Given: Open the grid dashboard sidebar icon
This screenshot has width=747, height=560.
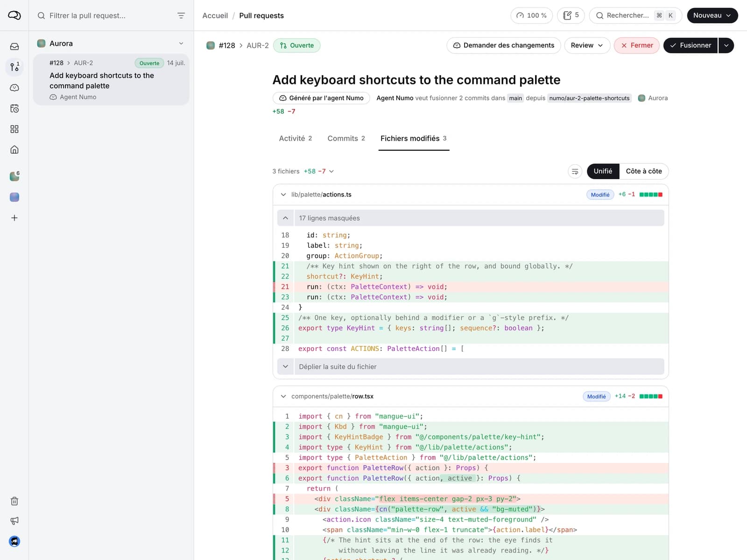Looking at the screenshot, I should coord(14,129).
